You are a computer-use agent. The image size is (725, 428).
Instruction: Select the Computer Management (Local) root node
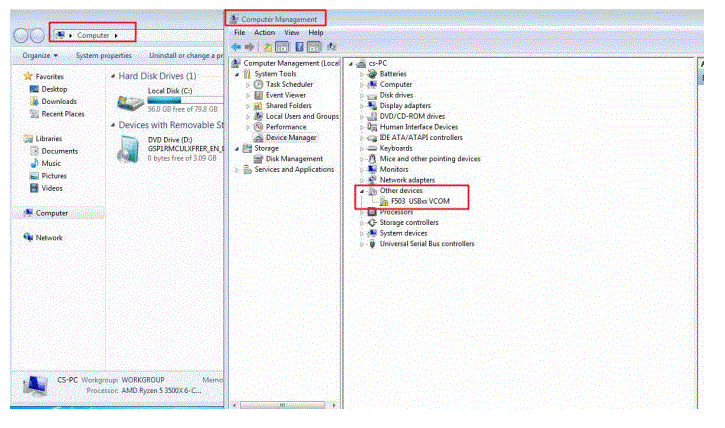click(x=291, y=63)
